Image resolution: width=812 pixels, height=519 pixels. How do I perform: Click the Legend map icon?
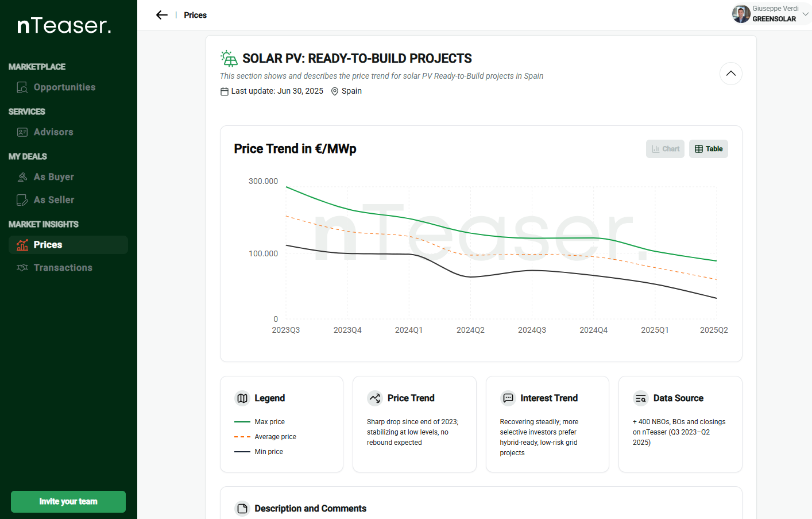click(x=242, y=398)
